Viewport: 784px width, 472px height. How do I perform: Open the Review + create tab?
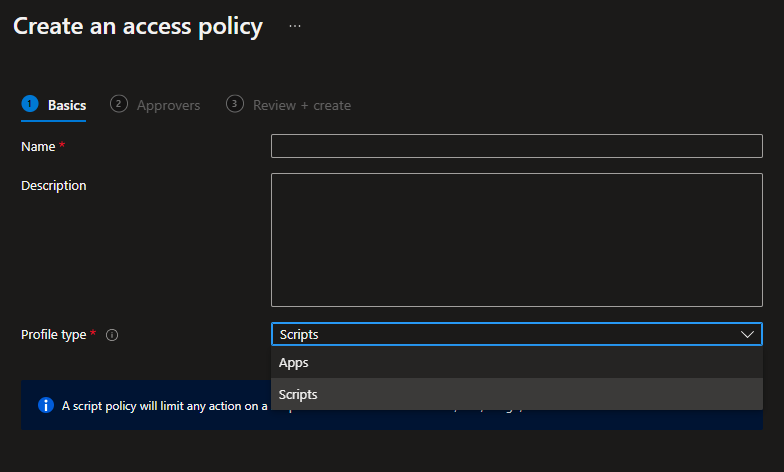click(x=301, y=105)
